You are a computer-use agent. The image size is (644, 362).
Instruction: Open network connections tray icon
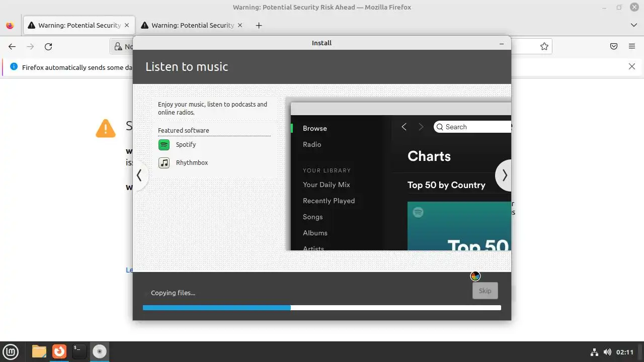(594, 352)
